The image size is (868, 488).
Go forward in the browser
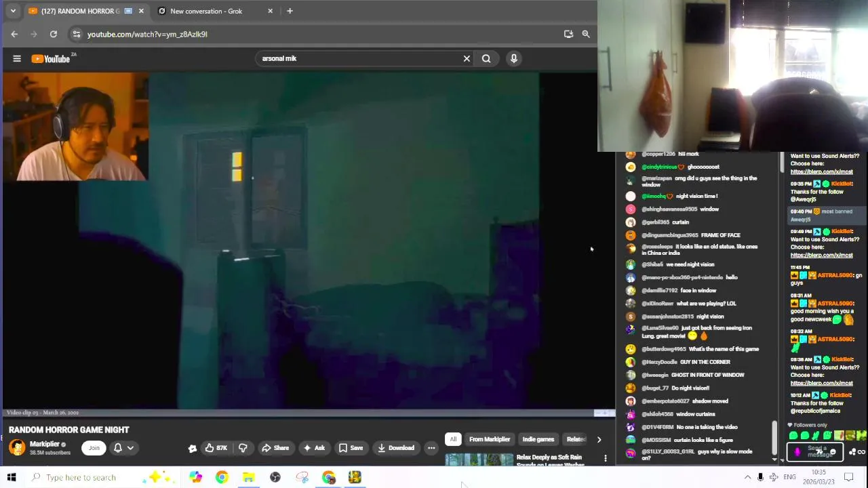pos(34,34)
